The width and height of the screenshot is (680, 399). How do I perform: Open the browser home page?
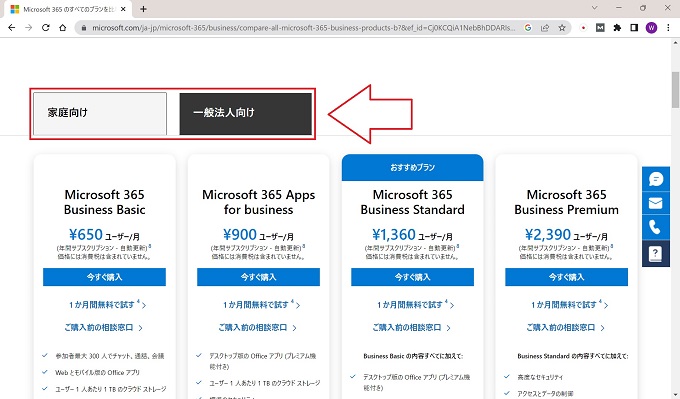62,27
